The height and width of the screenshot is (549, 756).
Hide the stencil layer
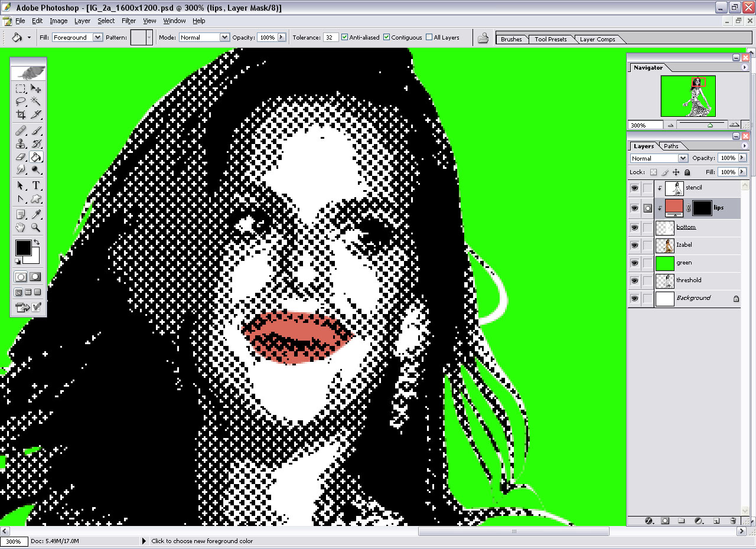[x=634, y=188]
